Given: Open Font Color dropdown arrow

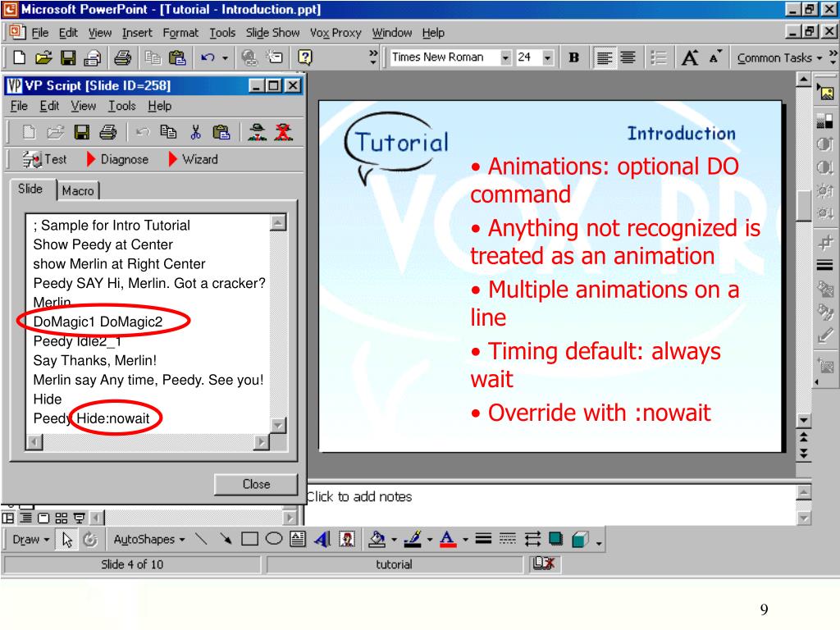Looking at the screenshot, I should tap(465, 540).
